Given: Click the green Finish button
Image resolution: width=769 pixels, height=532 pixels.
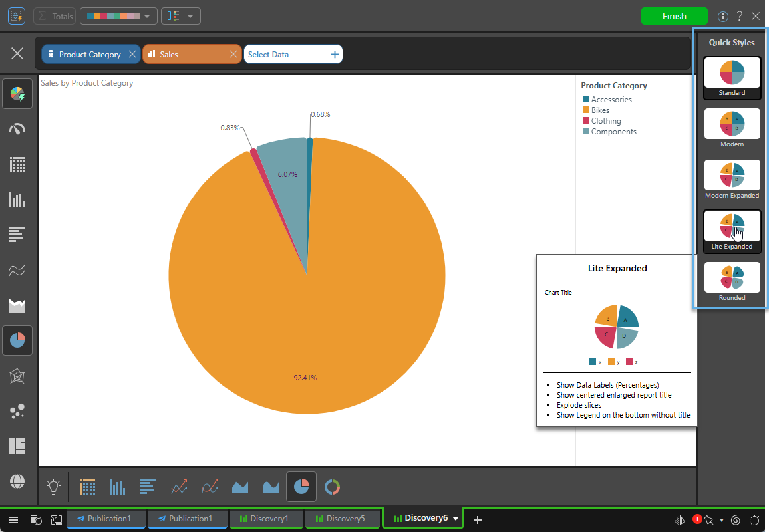Looking at the screenshot, I should (x=674, y=15).
